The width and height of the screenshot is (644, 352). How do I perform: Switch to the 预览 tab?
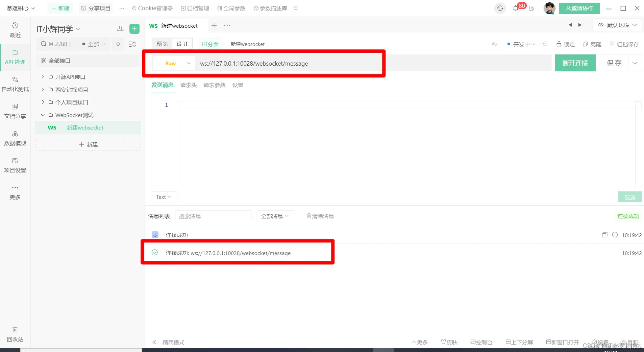162,44
